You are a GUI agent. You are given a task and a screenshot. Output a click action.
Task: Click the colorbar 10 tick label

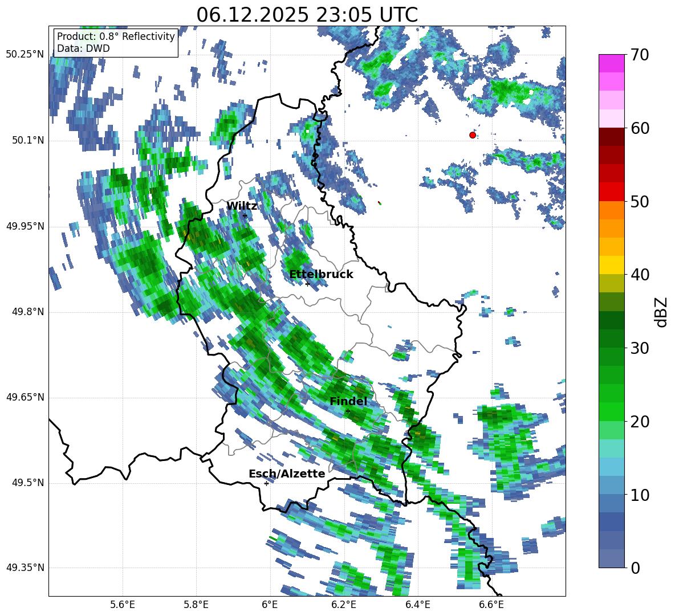(640, 495)
